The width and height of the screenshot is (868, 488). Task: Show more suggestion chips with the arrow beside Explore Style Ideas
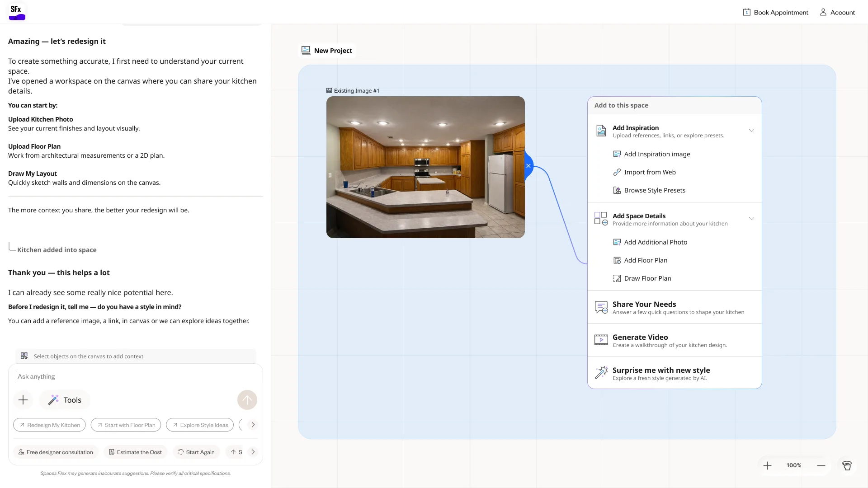point(253,425)
